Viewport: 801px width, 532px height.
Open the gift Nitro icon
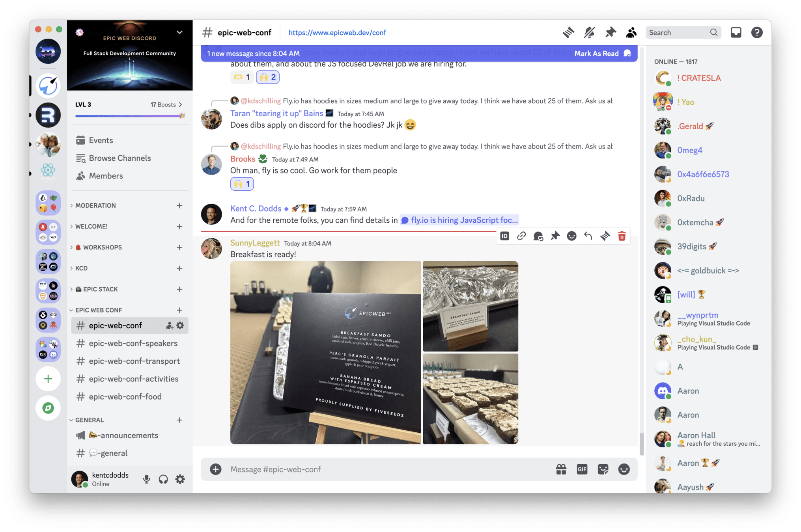(561, 469)
